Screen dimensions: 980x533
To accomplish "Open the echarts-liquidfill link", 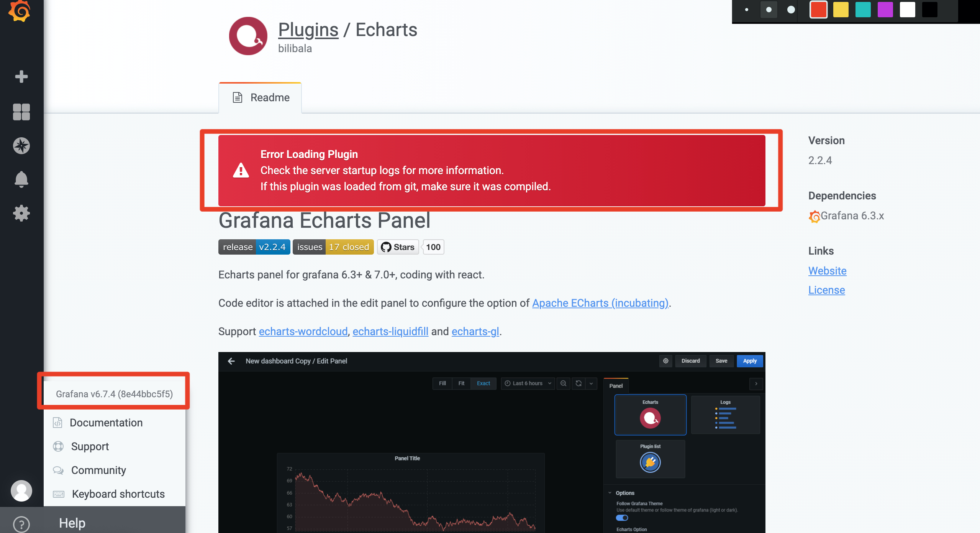I will (x=390, y=331).
